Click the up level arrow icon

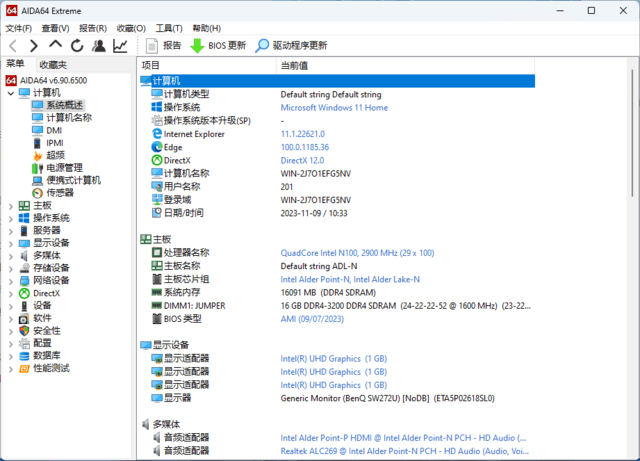(55, 46)
